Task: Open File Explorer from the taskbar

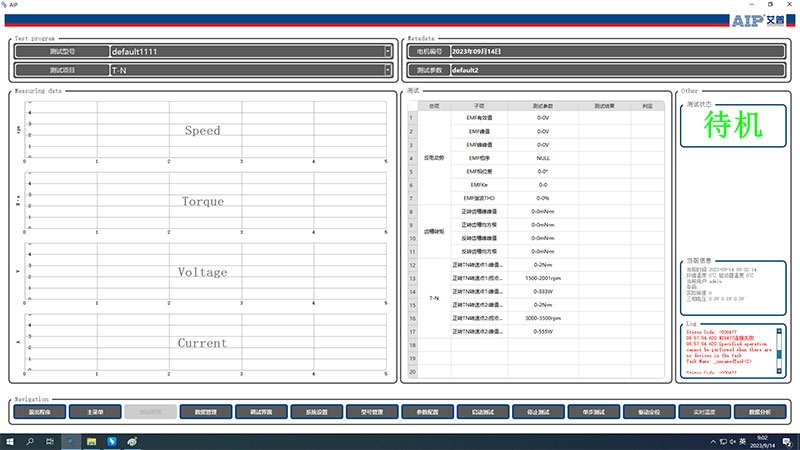Action: 91,440
